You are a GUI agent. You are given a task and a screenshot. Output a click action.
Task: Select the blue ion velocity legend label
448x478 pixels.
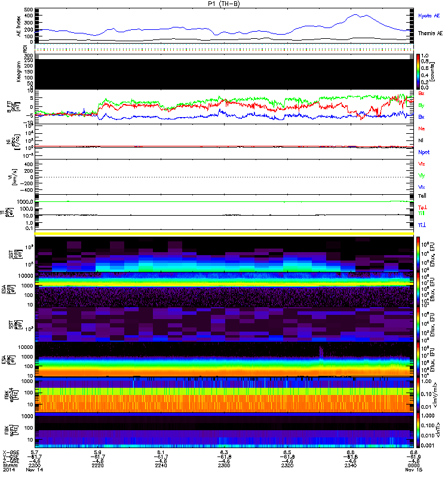click(422, 187)
